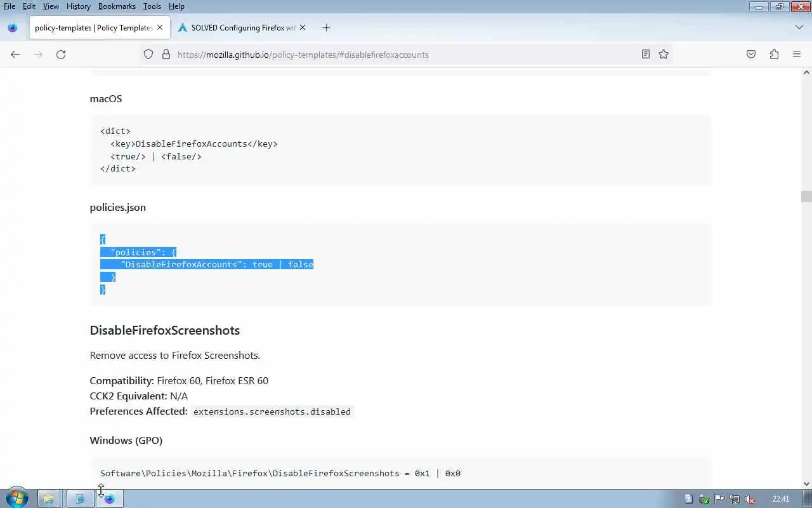The width and height of the screenshot is (812, 508).
Task: Open the History menu
Action: pyautogui.click(x=78, y=6)
